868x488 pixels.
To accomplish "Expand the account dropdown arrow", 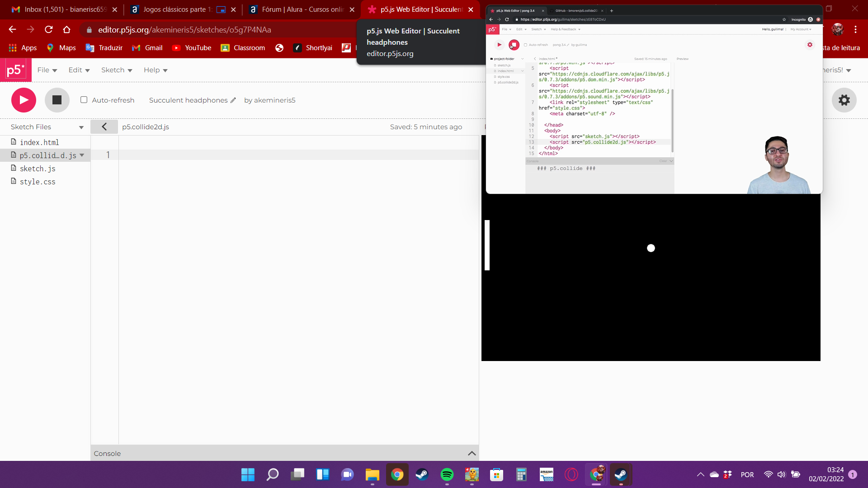I will [x=849, y=70].
